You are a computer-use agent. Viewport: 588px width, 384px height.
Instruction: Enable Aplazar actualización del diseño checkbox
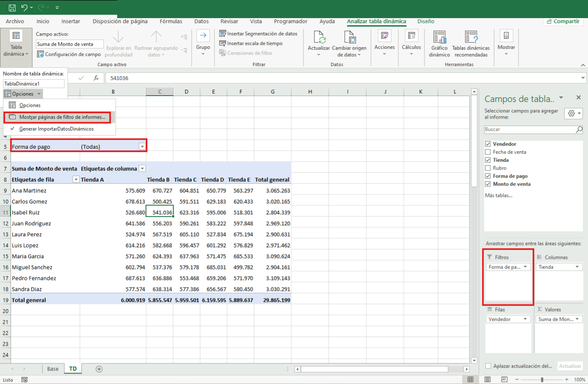click(489, 366)
